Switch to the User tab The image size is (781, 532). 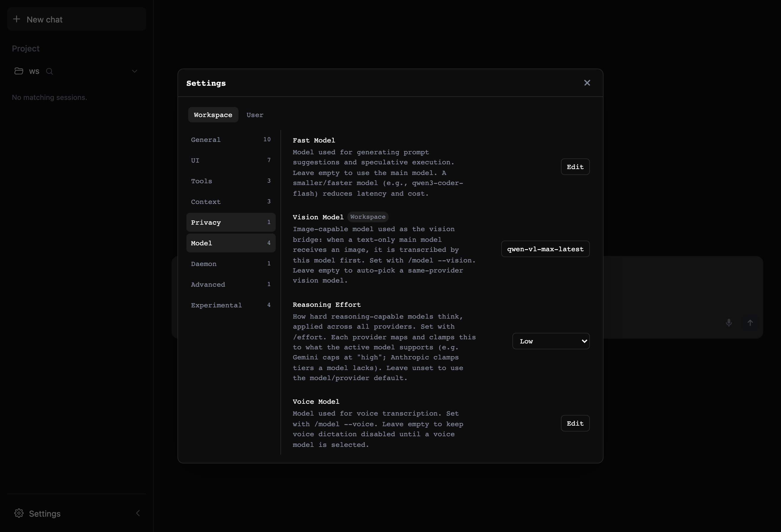click(255, 115)
